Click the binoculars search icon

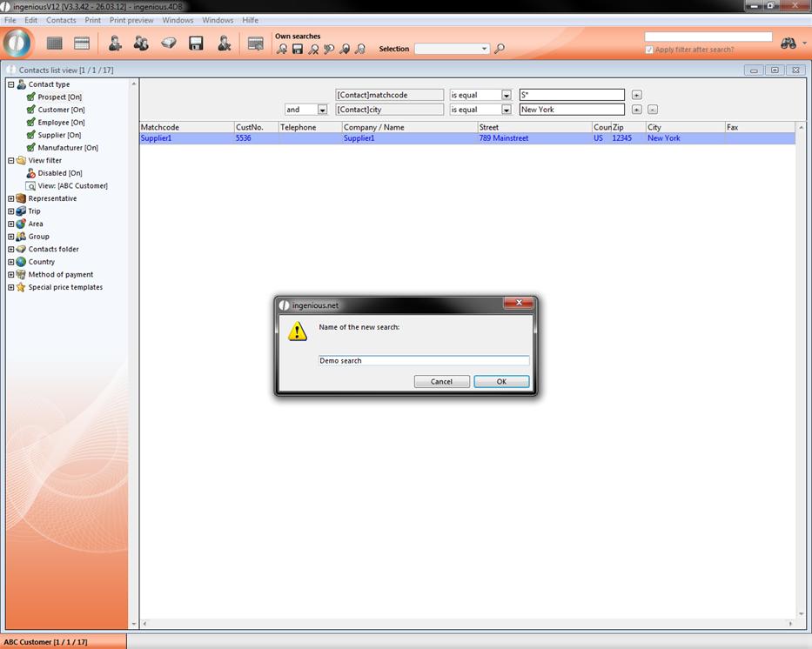(x=789, y=43)
